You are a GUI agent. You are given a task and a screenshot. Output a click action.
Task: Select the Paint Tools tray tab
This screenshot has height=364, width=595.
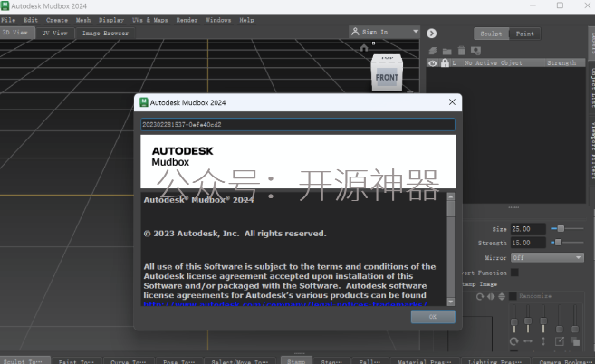(76, 361)
